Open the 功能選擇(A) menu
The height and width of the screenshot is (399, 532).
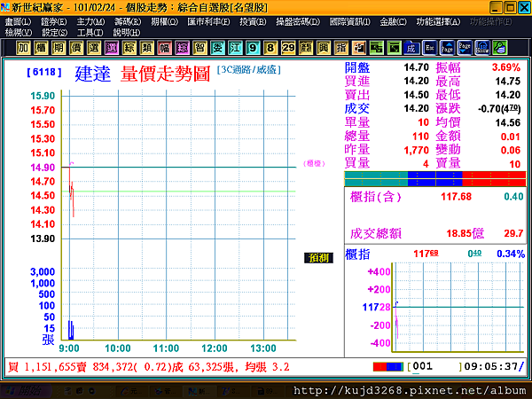click(x=438, y=21)
